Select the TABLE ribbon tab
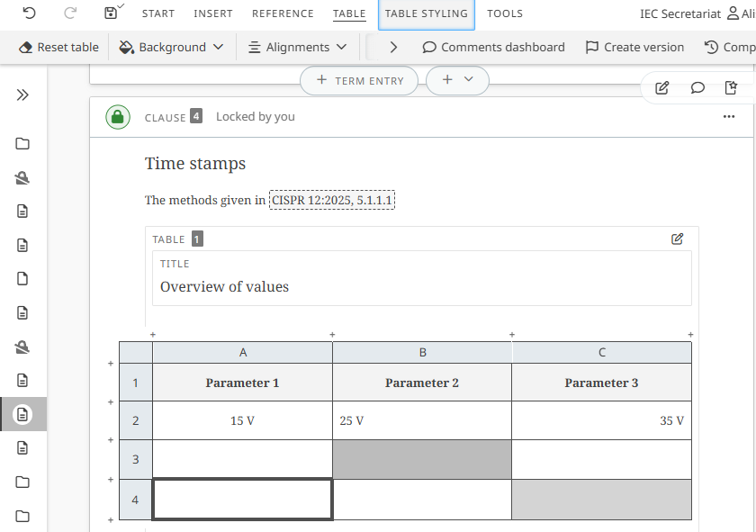 point(349,14)
